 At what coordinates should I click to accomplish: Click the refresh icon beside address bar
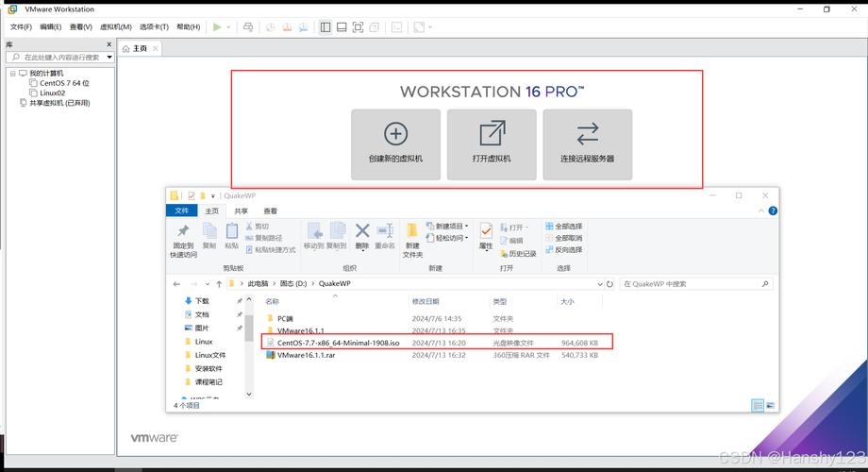609,284
